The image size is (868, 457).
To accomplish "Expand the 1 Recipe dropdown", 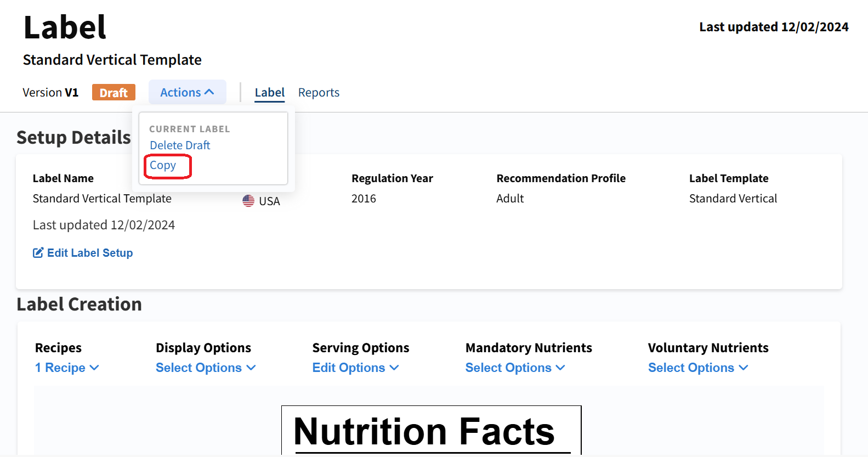I will pyautogui.click(x=67, y=368).
